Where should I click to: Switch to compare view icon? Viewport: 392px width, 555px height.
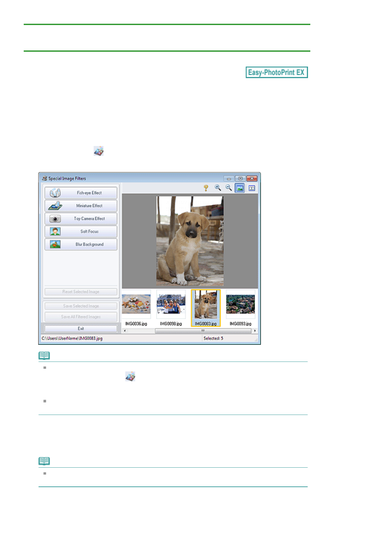(x=252, y=188)
